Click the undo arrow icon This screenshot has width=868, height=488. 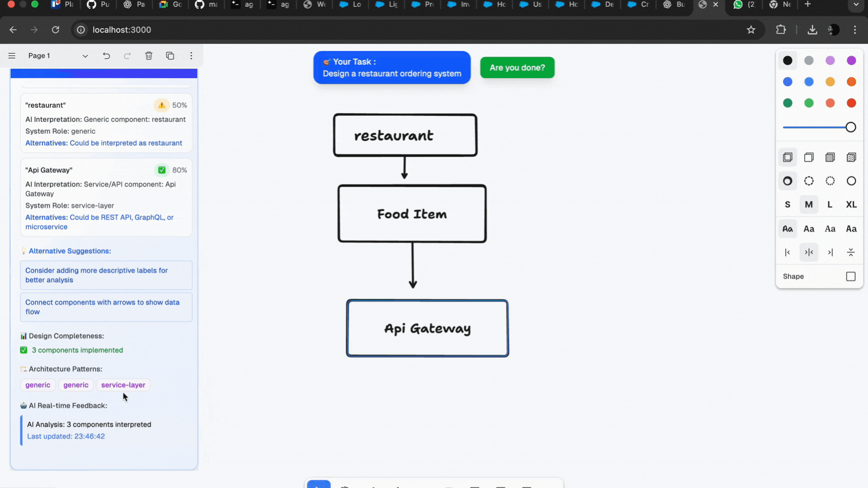pos(106,56)
